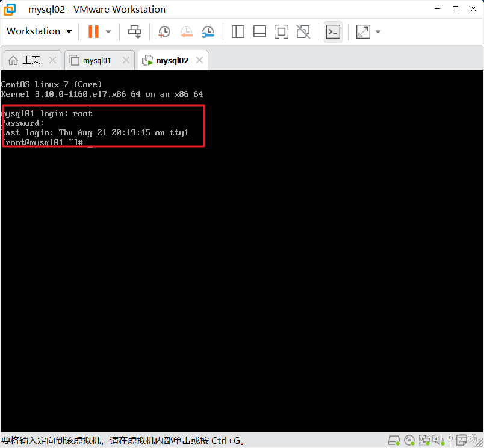The width and height of the screenshot is (484, 448).
Task: Click the Kernel 3.10.0-1160 version line
Action: click(102, 94)
